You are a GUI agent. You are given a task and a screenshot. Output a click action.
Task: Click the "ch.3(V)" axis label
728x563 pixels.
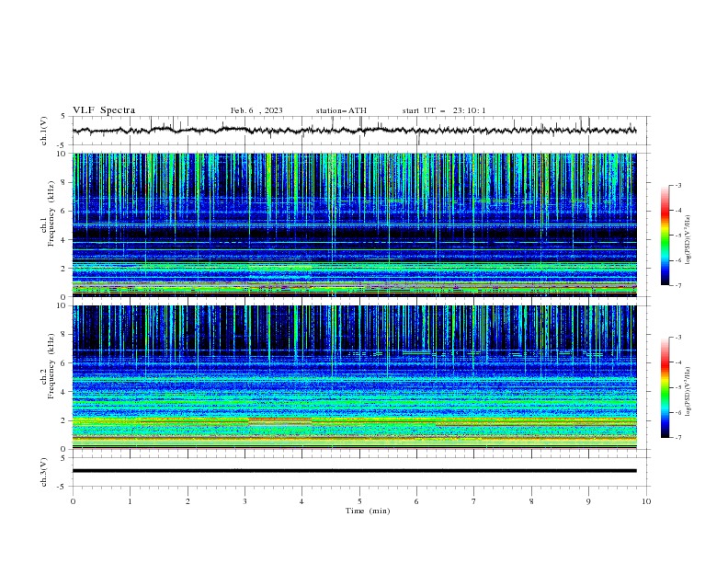pos(44,472)
